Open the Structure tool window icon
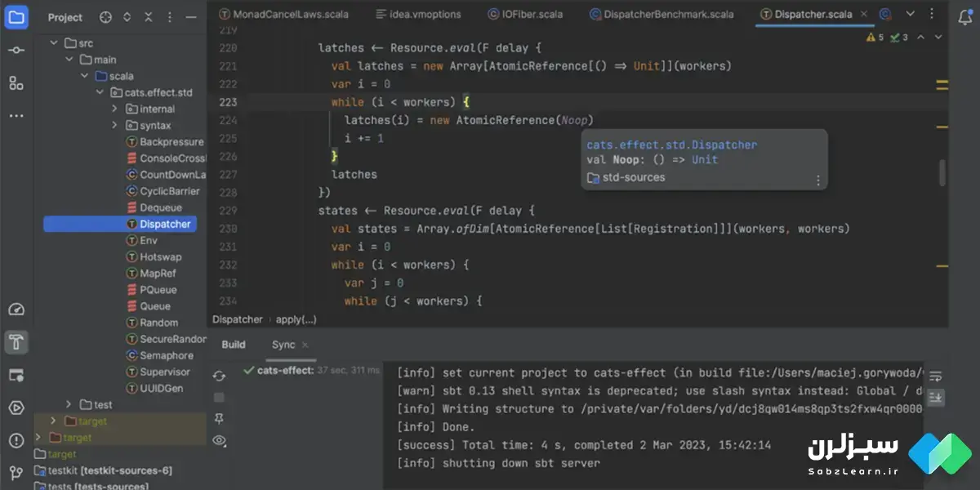980x490 pixels. point(16,82)
